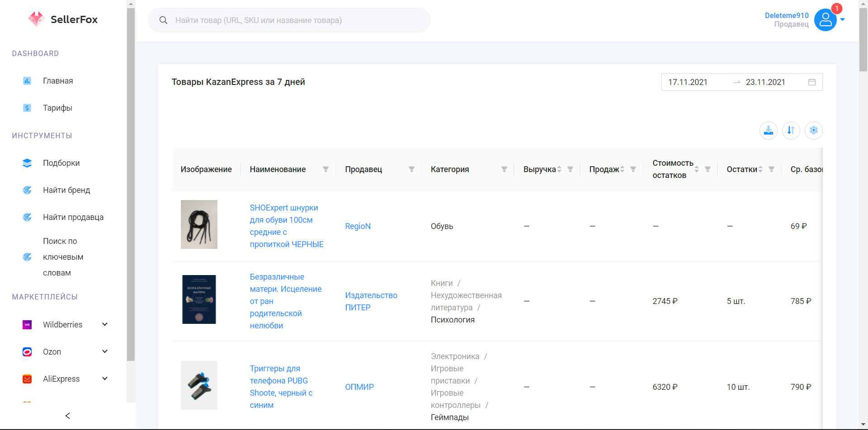Click Геймпады category text

(449, 417)
